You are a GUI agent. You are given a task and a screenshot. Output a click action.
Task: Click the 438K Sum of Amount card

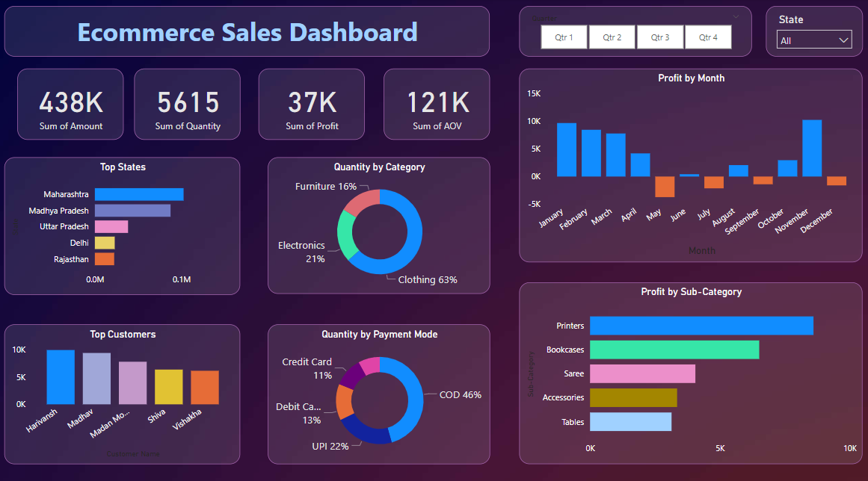(x=70, y=104)
